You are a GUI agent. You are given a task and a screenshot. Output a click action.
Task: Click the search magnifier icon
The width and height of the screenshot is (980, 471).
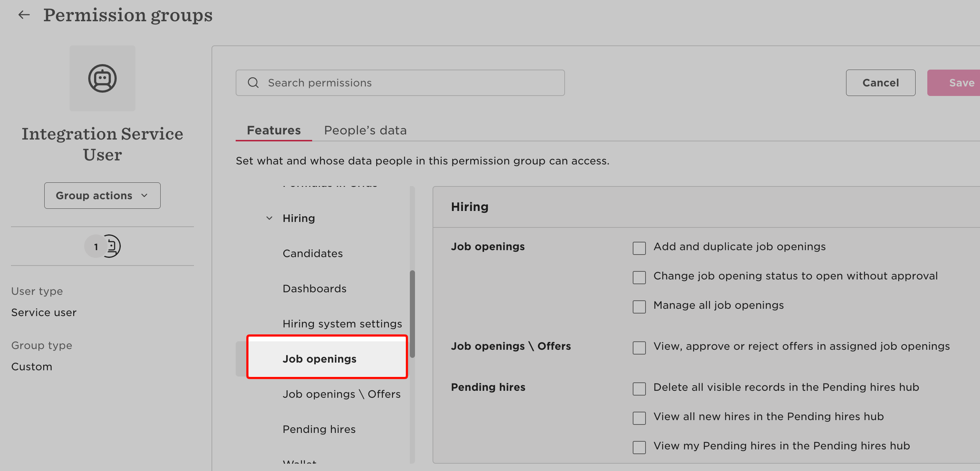(253, 83)
